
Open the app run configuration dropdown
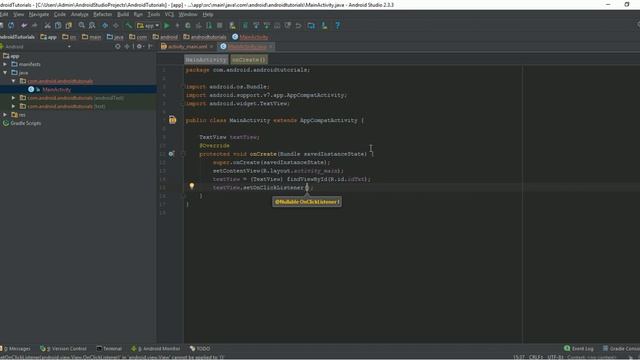[148, 25]
